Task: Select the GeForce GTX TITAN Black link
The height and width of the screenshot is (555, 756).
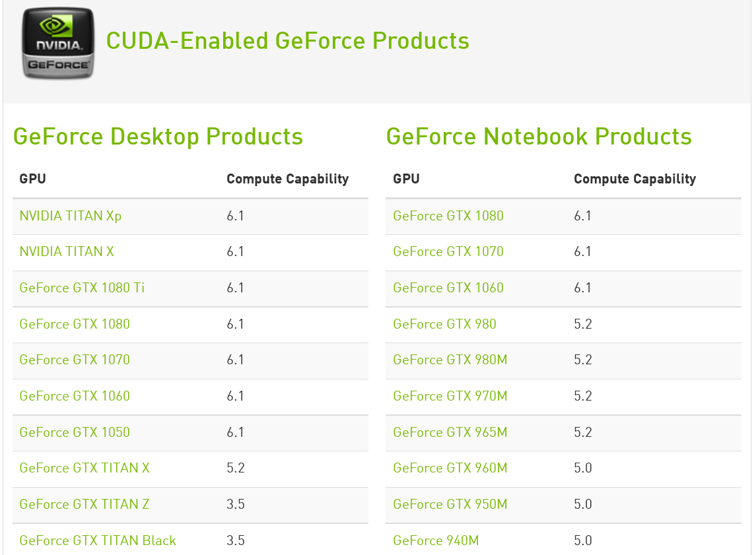Action: 98,540
